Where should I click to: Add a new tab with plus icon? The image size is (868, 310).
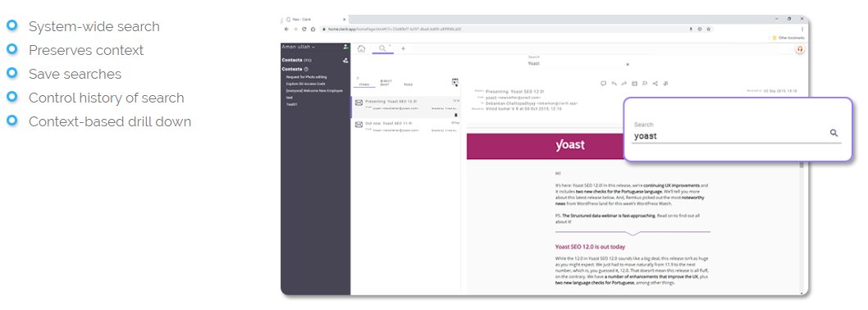[x=403, y=48]
